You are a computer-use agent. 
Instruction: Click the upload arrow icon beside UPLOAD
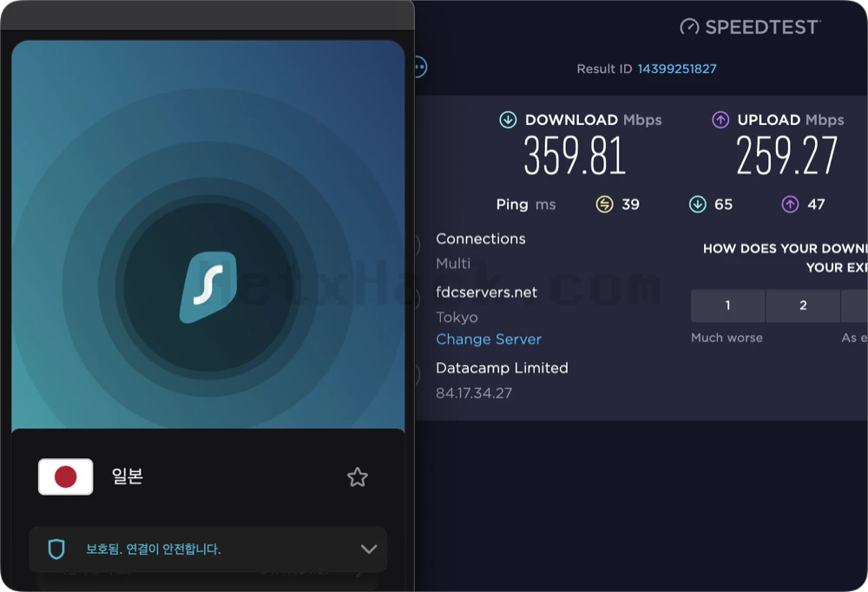coord(720,120)
